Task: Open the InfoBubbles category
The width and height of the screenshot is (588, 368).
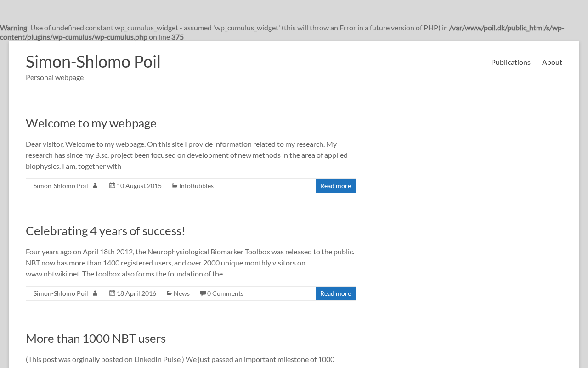Action: click(x=196, y=186)
